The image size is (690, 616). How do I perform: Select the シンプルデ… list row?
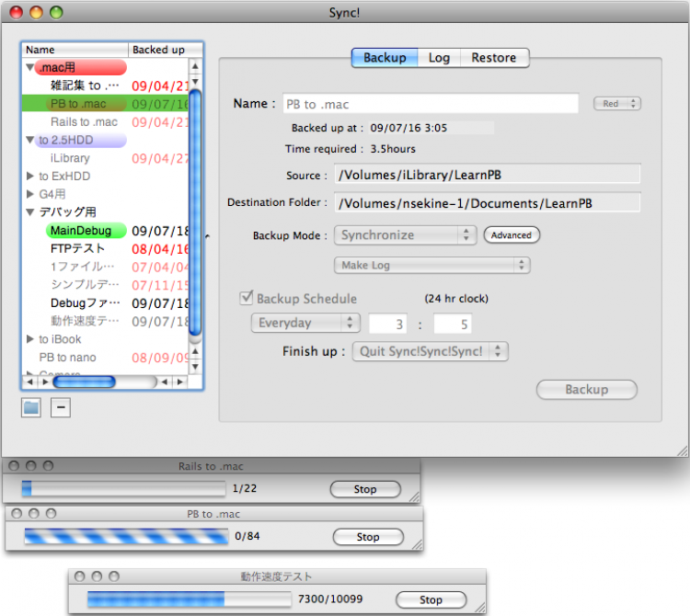105,285
